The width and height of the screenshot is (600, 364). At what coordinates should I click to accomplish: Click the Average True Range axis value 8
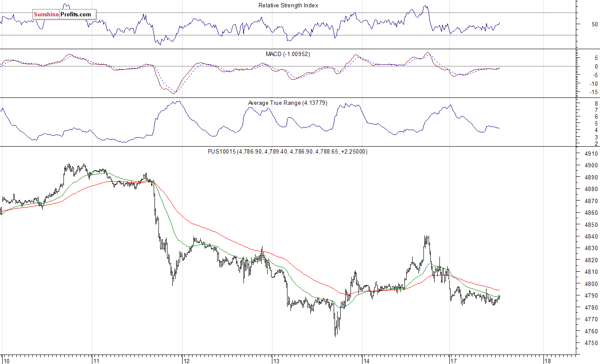click(596, 104)
